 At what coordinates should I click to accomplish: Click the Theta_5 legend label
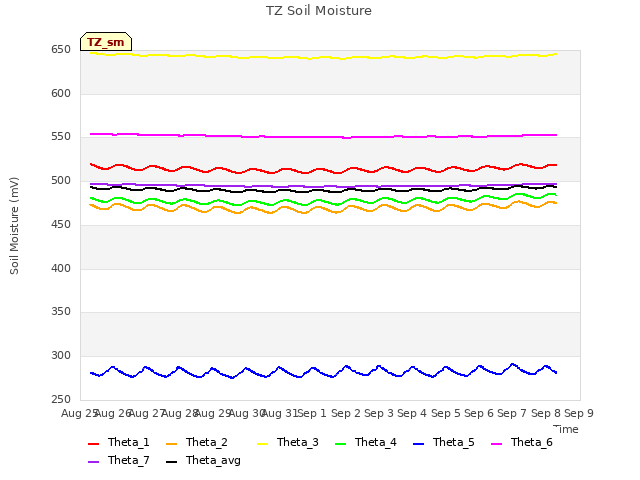click(453, 442)
